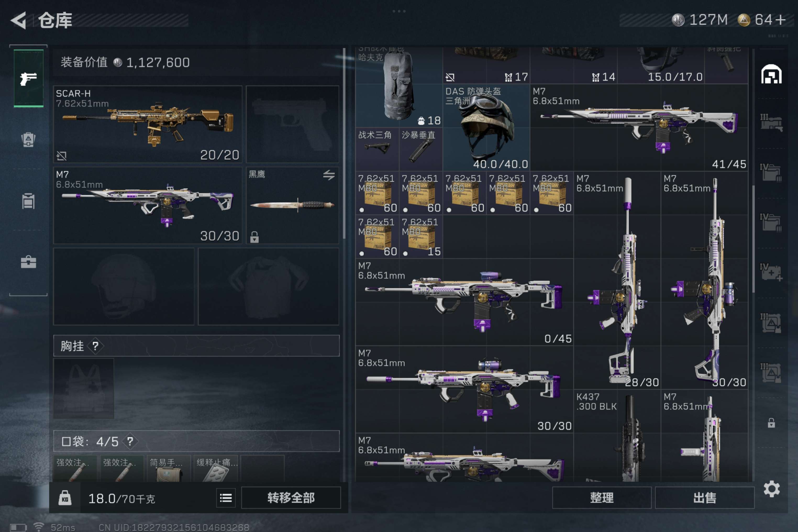Open the medical plus storage box icon
798x532 pixels.
coord(771,272)
